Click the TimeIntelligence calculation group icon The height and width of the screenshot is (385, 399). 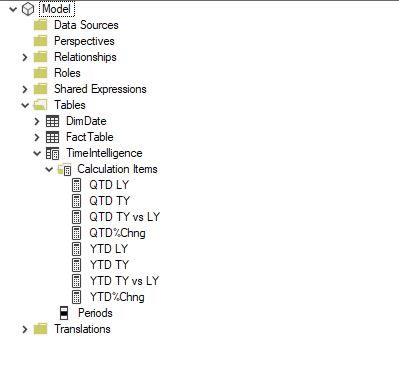click(52, 153)
